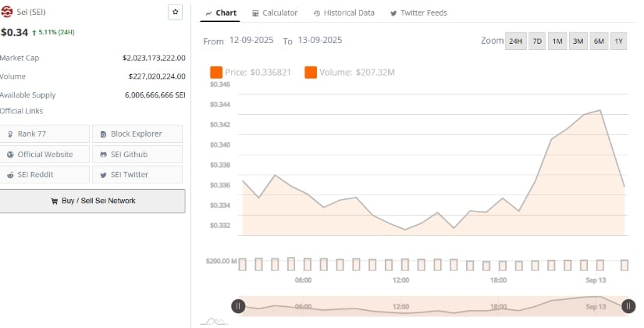The width and height of the screenshot is (644, 328).
Task: Click the Reddit icon beside SEI Reddit
Action: (10, 175)
